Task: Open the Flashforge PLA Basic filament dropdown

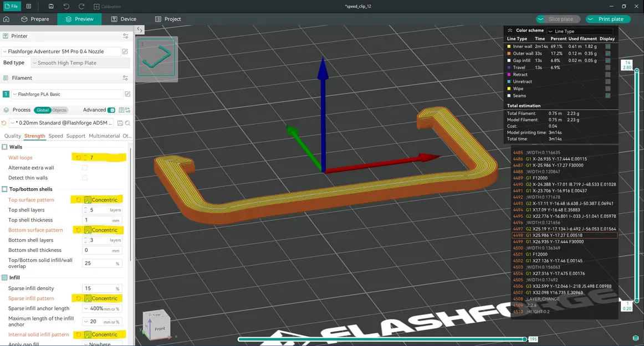Action: click(67, 94)
